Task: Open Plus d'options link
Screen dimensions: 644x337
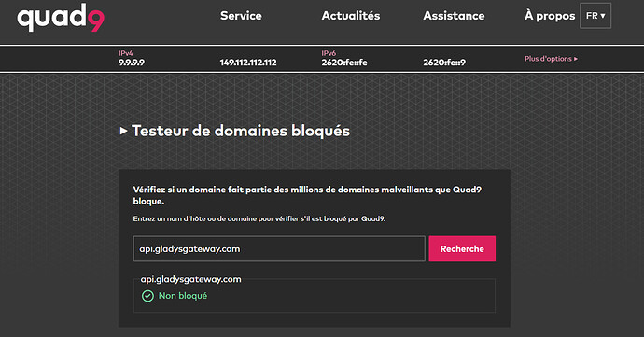Action: click(x=552, y=59)
